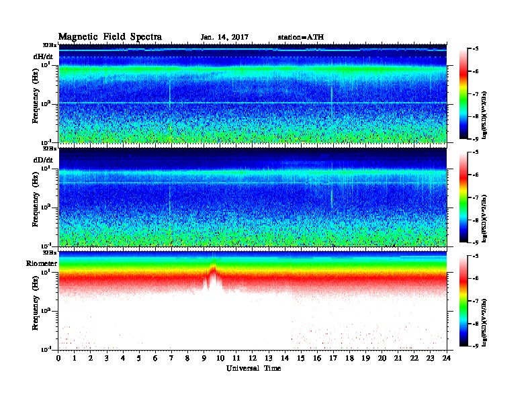This screenshot has width=532, height=411.
Task: Click the "12" tick on Universal Time axis
Action: [x=253, y=358]
